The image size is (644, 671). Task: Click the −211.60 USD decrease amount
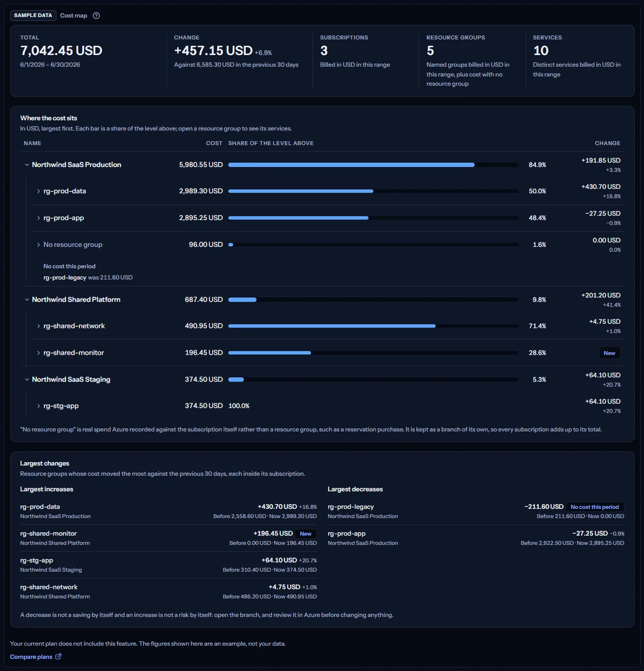point(544,507)
